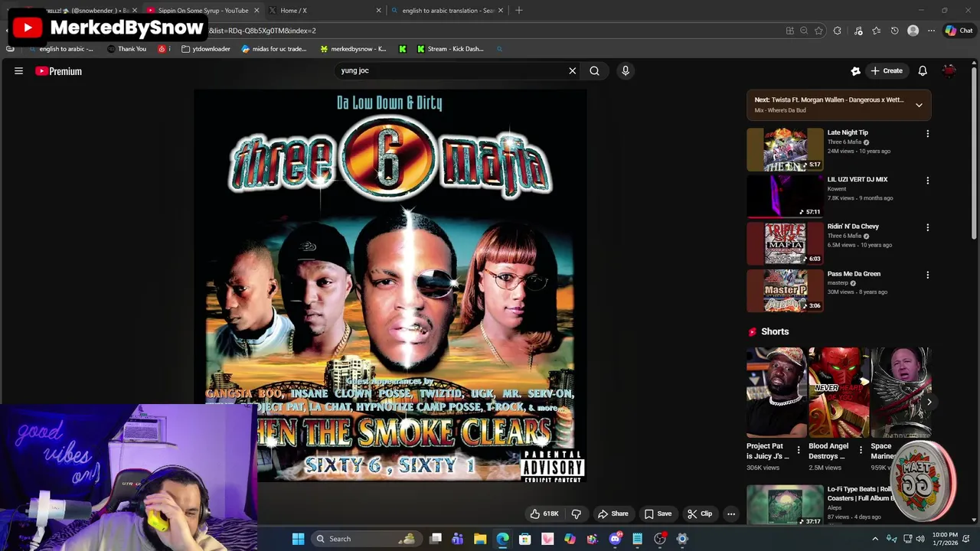Viewport: 980px width, 551px height.
Task: Open options for Late Night Tip video
Action: [x=927, y=133]
